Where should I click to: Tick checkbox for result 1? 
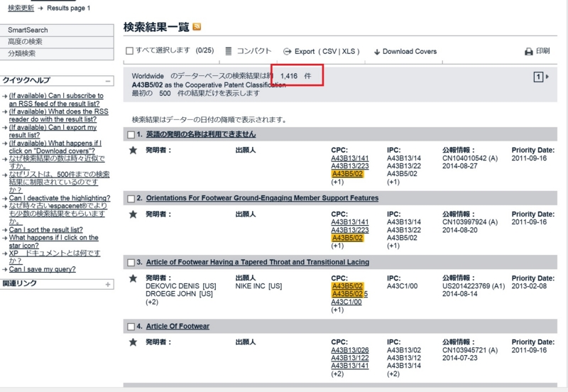point(131,135)
